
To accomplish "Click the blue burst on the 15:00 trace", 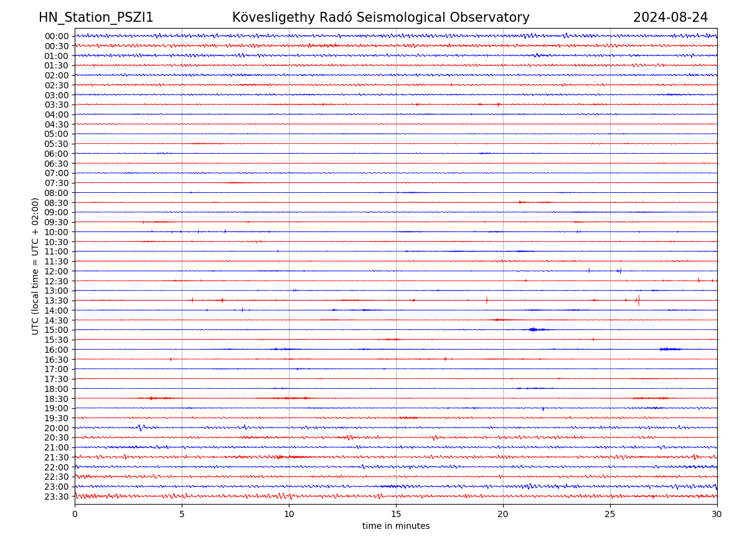I will pos(534,329).
